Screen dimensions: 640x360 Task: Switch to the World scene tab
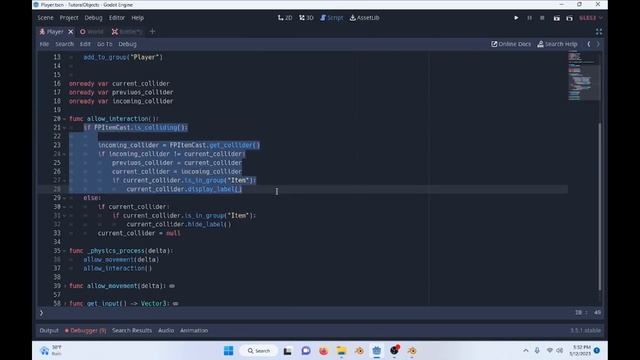92,31
